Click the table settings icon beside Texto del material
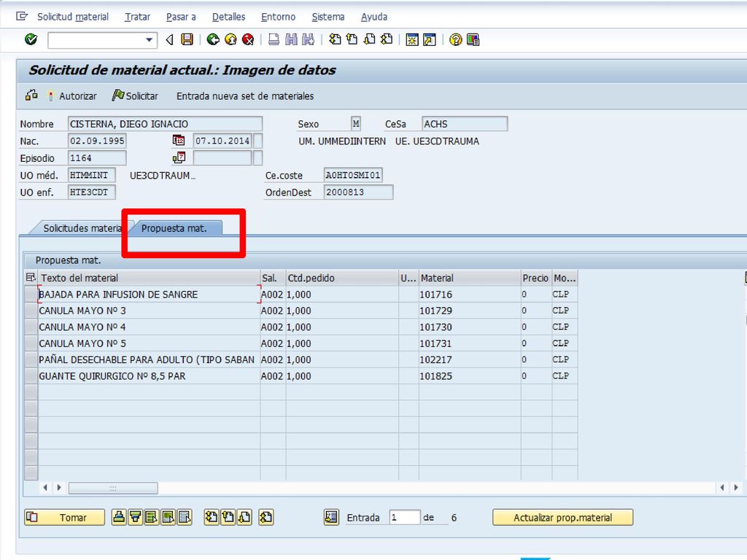This screenshot has width=747, height=560. (31, 278)
